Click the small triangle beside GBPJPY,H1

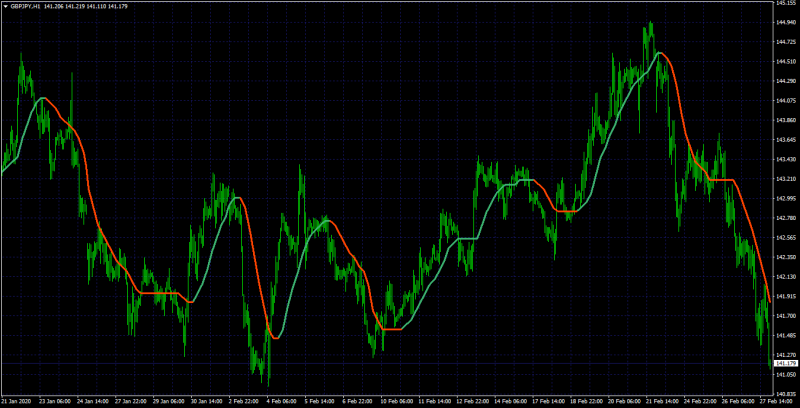click(x=5, y=6)
